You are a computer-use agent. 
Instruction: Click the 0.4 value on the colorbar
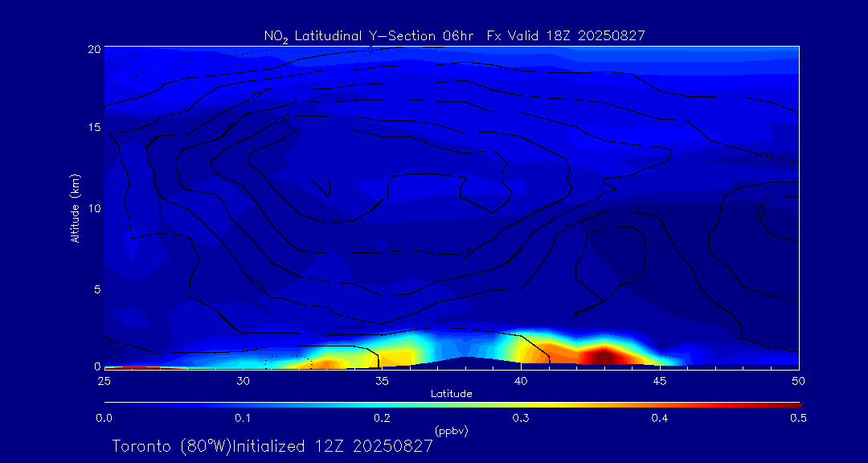[x=660, y=418]
